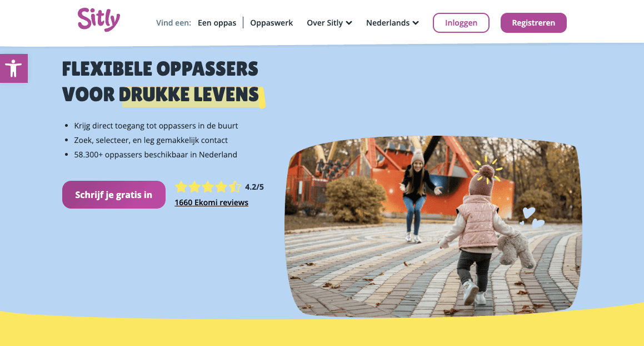This screenshot has height=346, width=644.
Task: Click the 4.2/5 rating score text
Action: click(x=254, y=187)
